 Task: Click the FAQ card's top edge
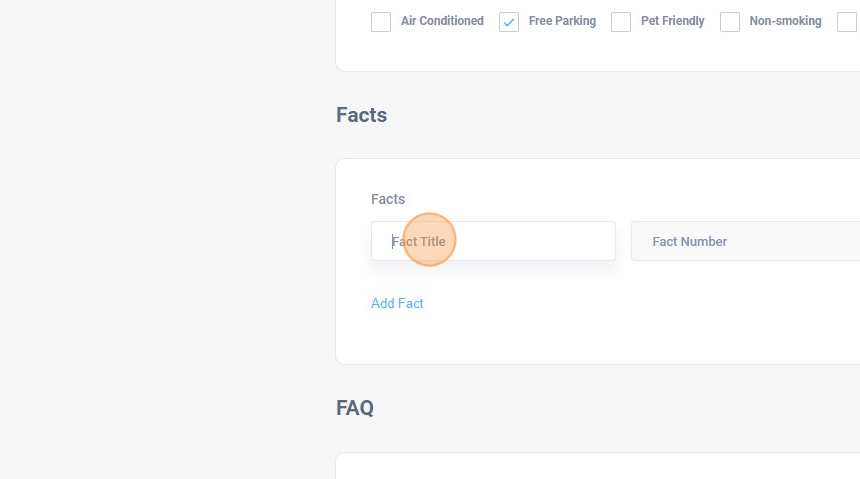600,454
